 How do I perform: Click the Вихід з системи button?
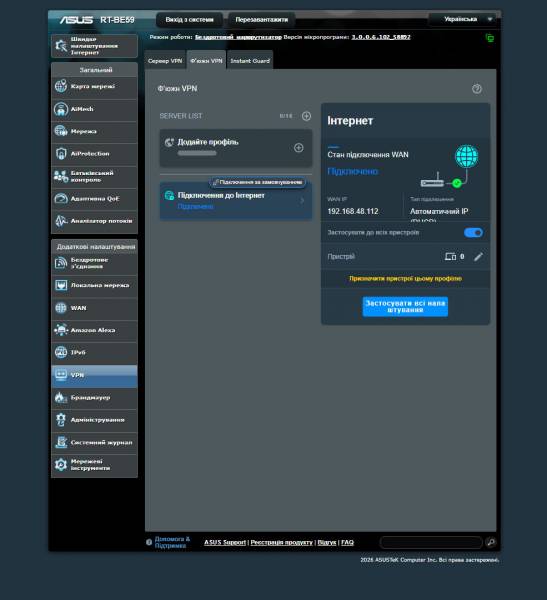(x=189, y=20)
